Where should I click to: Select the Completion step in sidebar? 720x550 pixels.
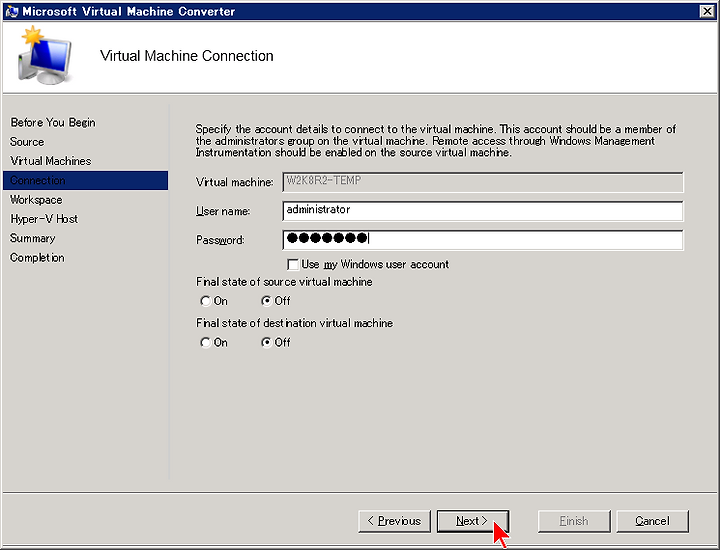(37, 258)
